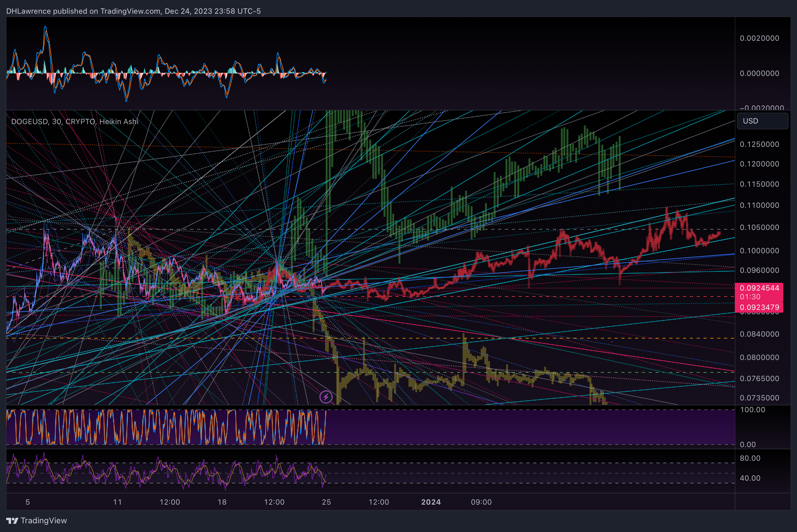Image resolution: width=797 pixels, height=532 pixels.
Task: Click the 0.1250000 price axis label
Action: (759, 145)
